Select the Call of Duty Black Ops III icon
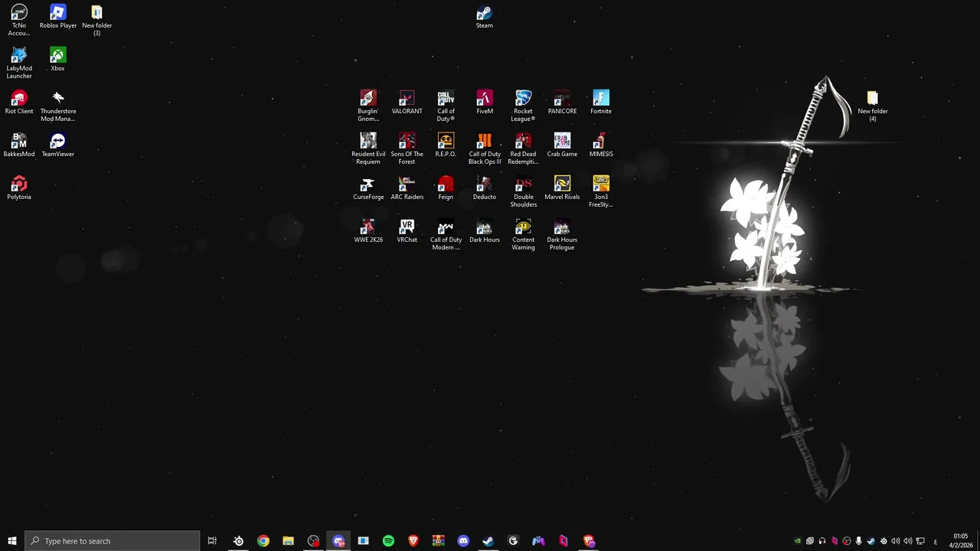The width and height of the screenshot is (980, 551). (x=485, y=149)
